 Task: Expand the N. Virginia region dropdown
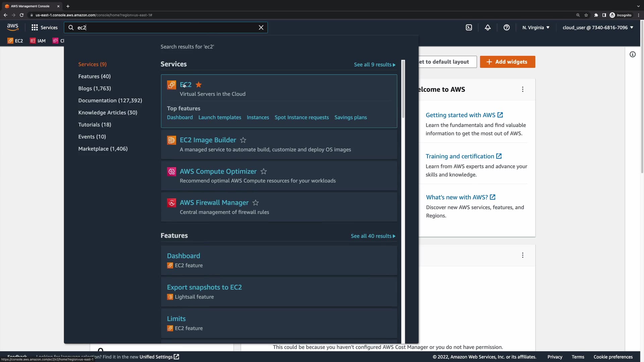(536, 27)
